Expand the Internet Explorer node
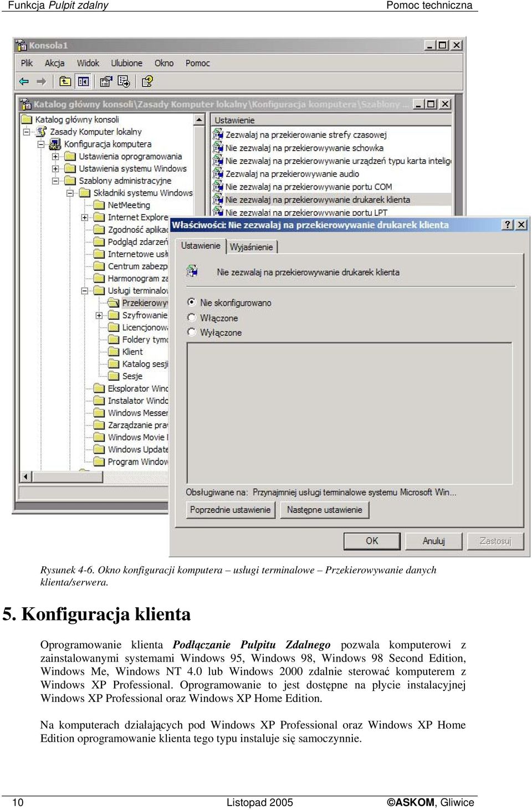The height and width of the screenshot is (810, 532). click(x=84, y=217)
